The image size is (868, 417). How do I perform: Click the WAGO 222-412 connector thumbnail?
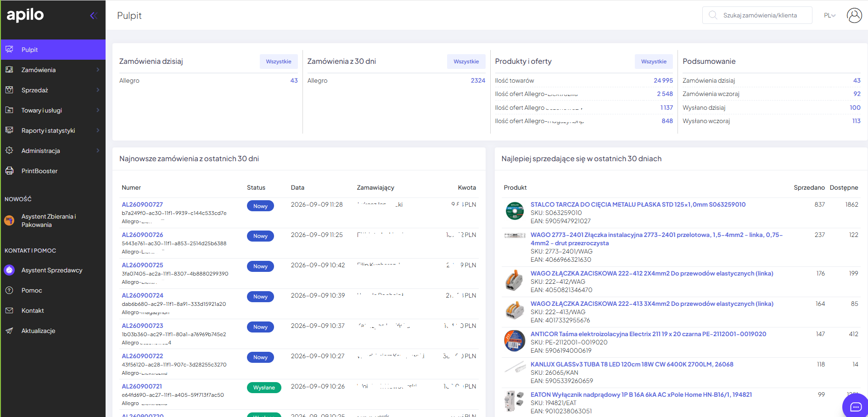click(x=515, y=280)
